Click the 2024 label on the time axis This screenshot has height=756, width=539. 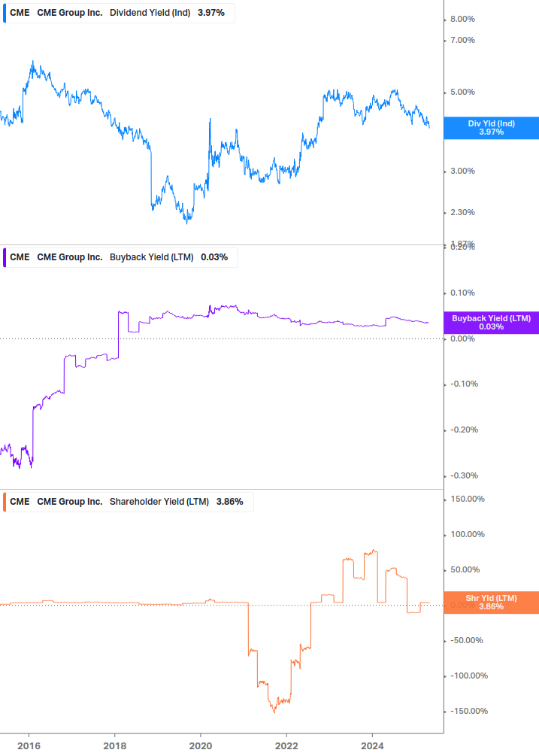pos(372,746)
